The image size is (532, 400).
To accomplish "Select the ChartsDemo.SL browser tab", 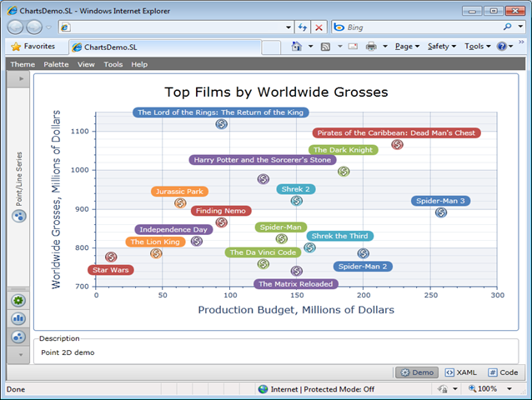I will click(165, 47).
